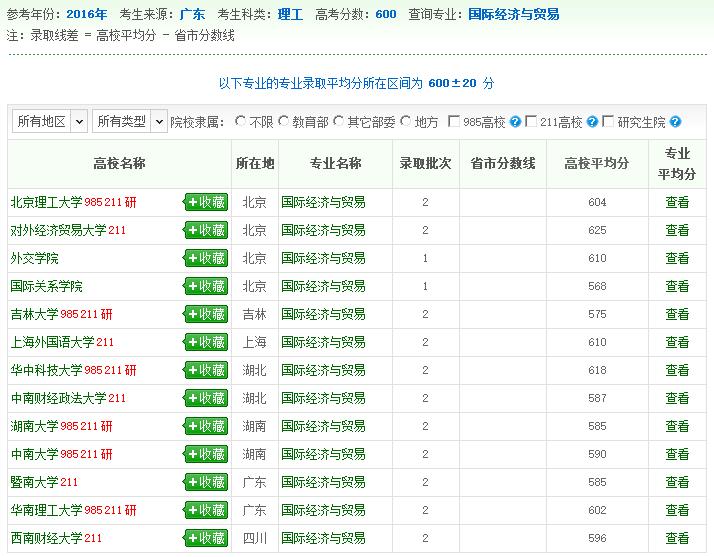Click 收藏 button for 西南财经大学
714x557 pixels.
point(206,538)
